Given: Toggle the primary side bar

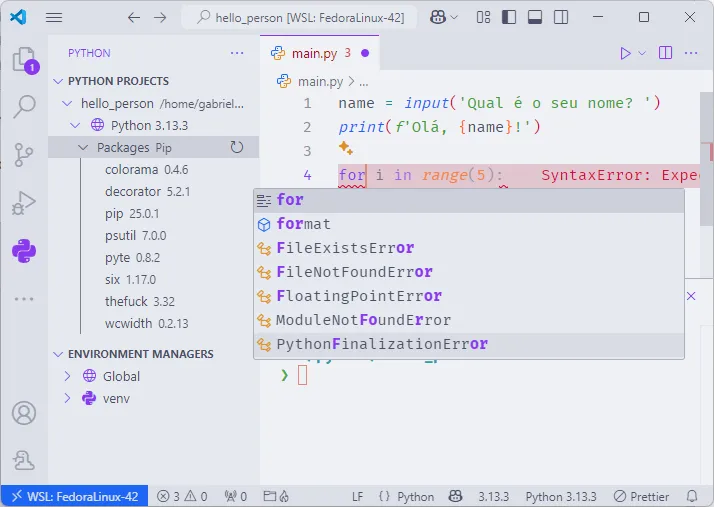Looking at the screenshot, I should [x=509, y=17].
